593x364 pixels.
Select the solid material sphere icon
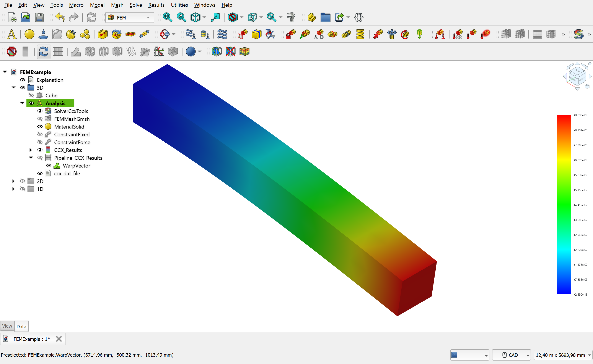(29, 34)
